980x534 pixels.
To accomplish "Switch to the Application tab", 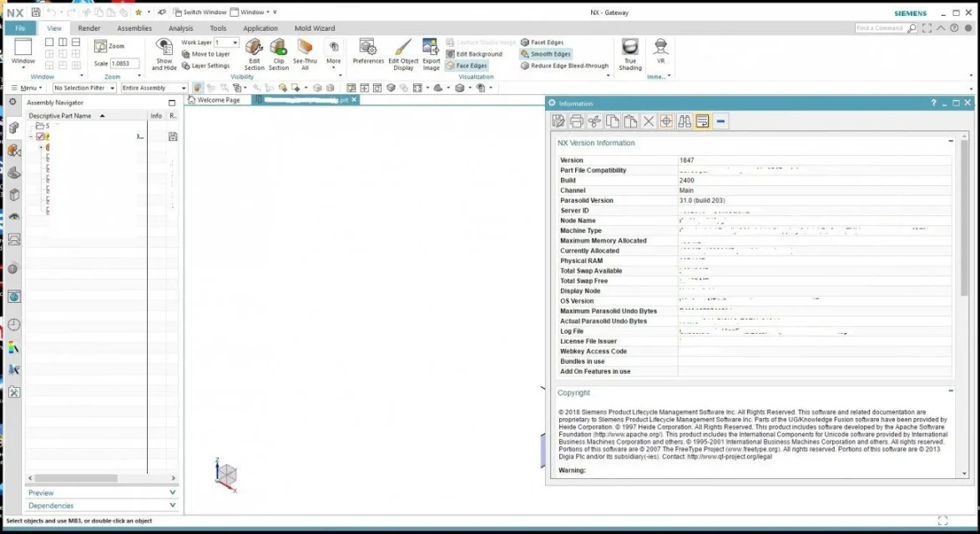I will point(260,28).
